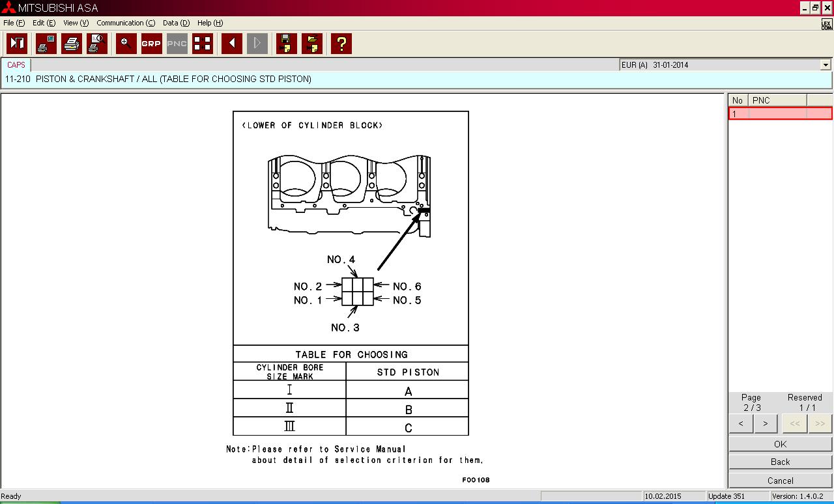Select the CAPS tab
Image resolution: width=834 pixels, height=504 pixels.
(16, 65)
